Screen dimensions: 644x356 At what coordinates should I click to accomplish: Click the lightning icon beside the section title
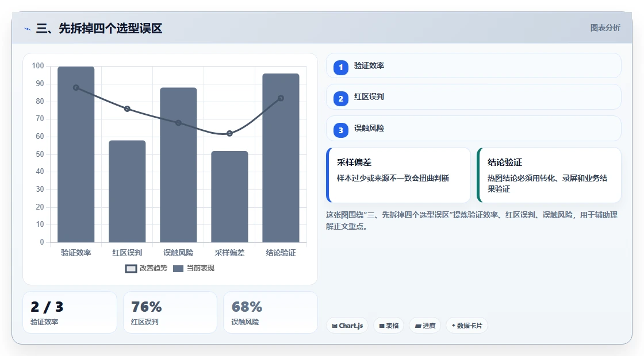28,29
